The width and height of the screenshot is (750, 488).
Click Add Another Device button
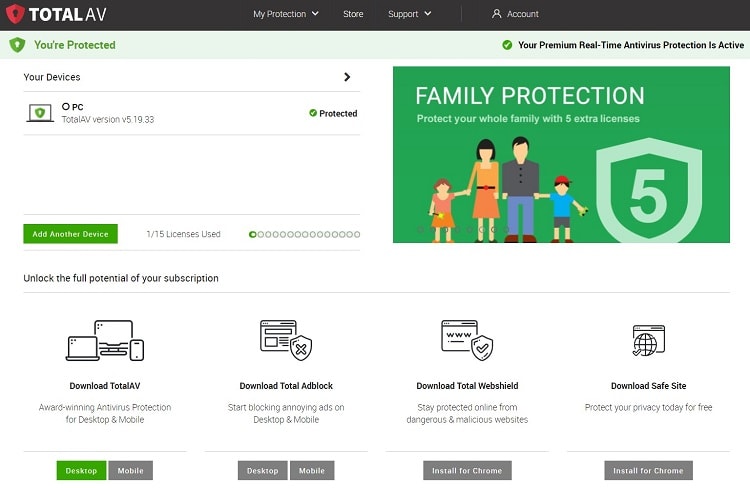70,234
